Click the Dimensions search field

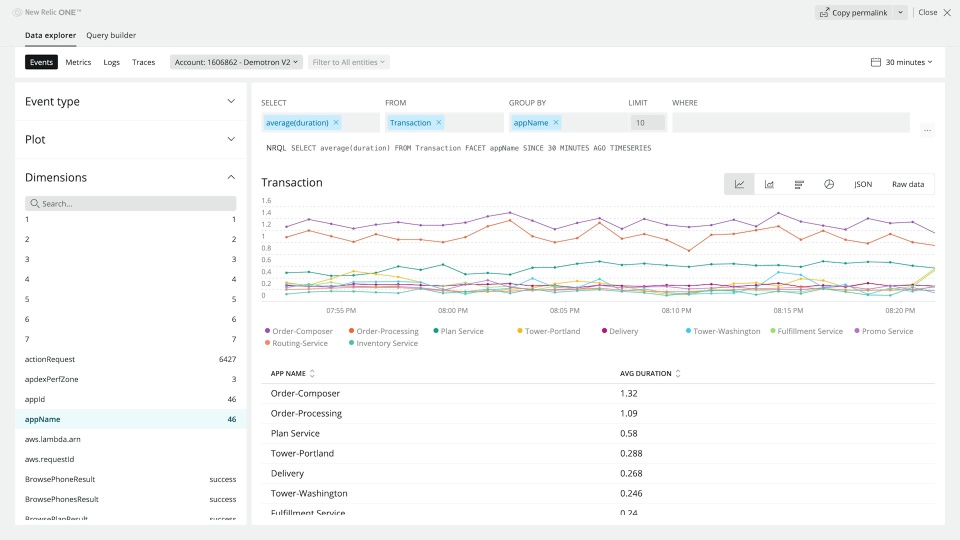point(130,203)
